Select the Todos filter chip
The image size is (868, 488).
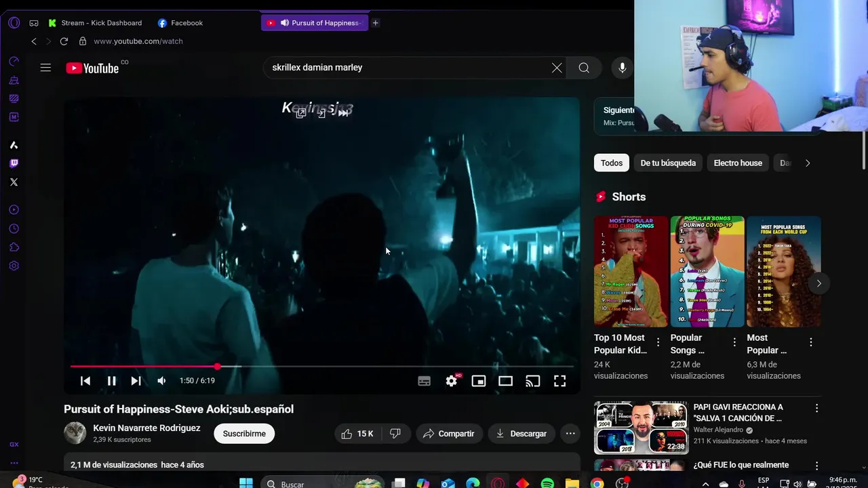click(x=611, y=163)
